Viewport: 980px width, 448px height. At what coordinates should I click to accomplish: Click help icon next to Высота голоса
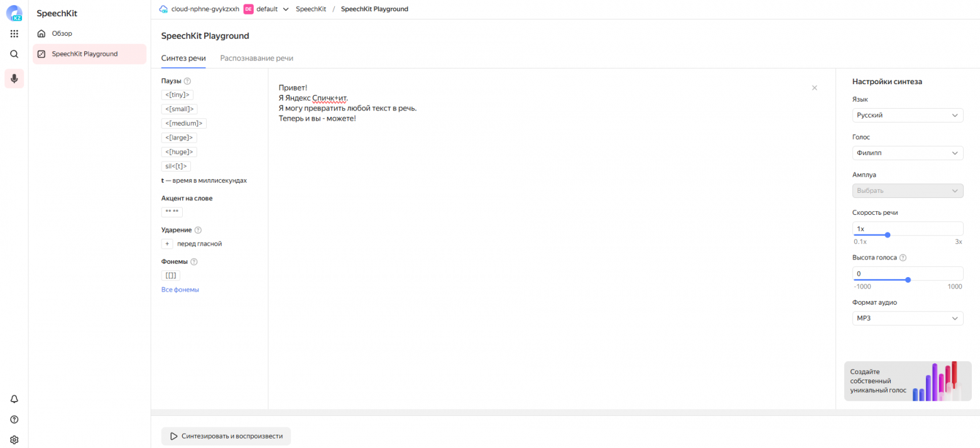903,258
